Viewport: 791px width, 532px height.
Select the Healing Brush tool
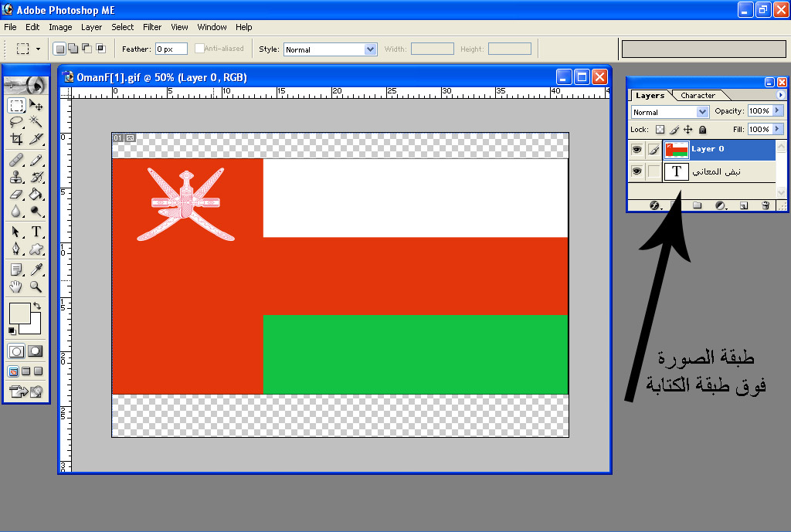16,161
